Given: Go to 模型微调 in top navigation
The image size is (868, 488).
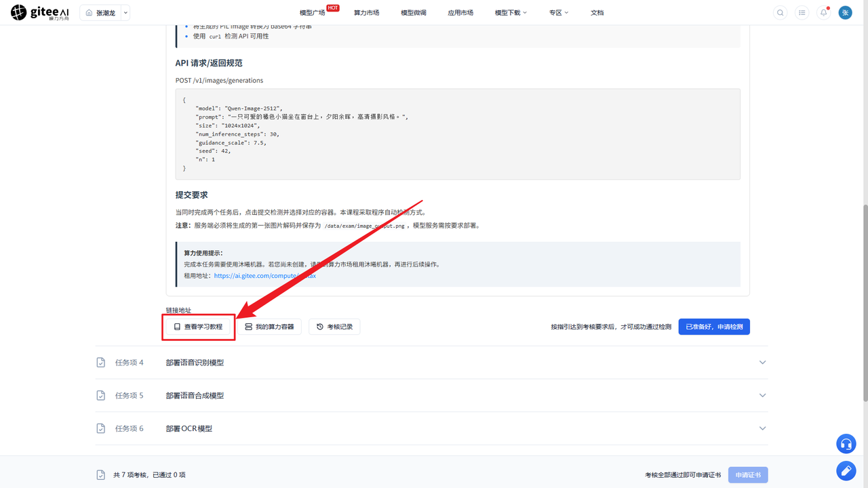Looking at the screenshot, I should pos(414,13).
